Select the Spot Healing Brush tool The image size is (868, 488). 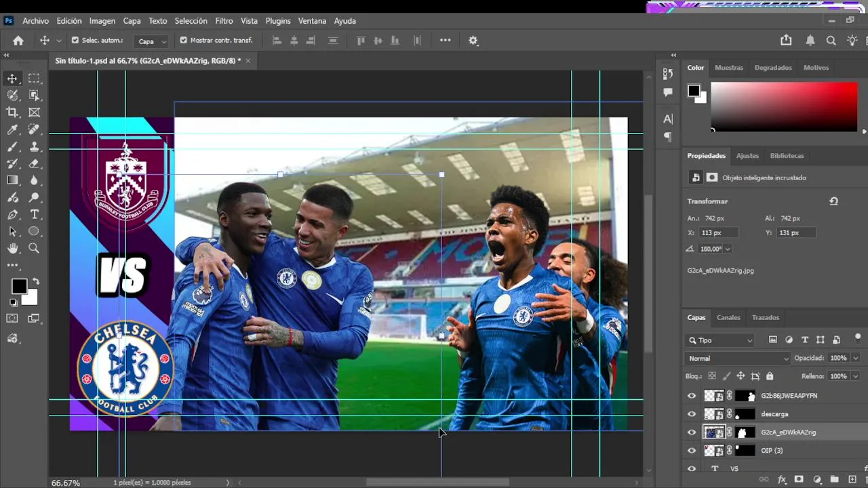(x=34, y=129)
